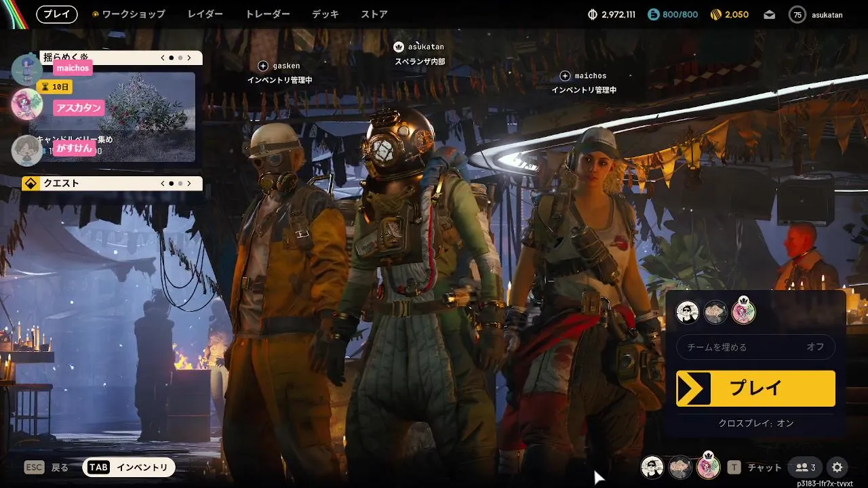Click the blue token icon beside 800/800

click(x=654, y=14)
